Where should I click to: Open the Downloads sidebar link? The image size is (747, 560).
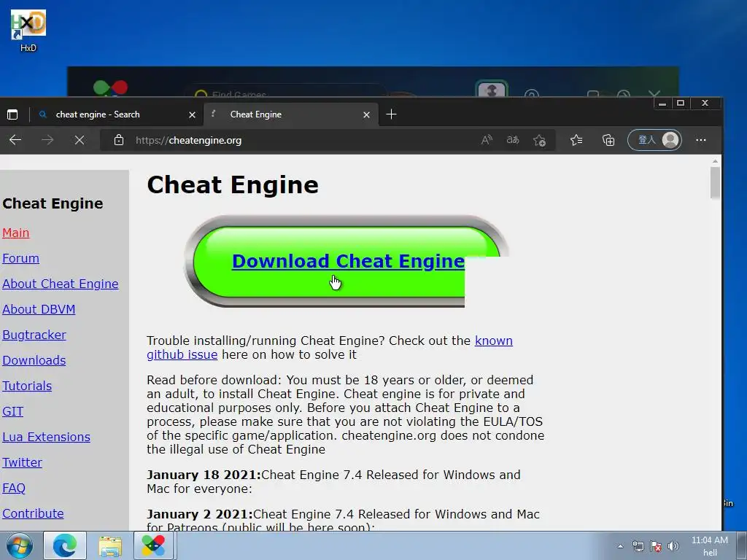(34, 360)
